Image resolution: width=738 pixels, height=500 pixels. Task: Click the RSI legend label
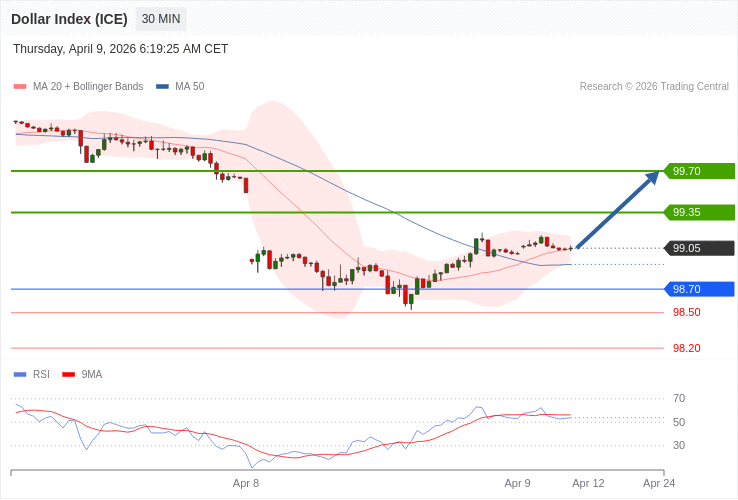point(41,375)
